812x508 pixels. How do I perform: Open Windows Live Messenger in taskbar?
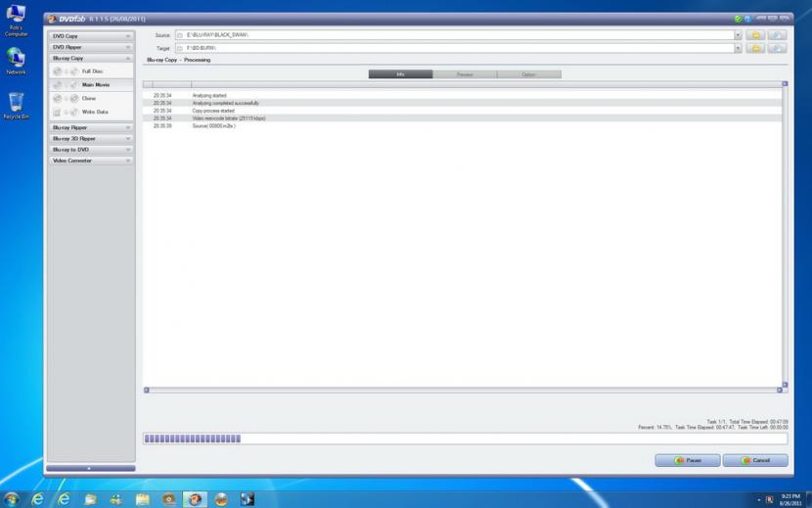[116, 499]
